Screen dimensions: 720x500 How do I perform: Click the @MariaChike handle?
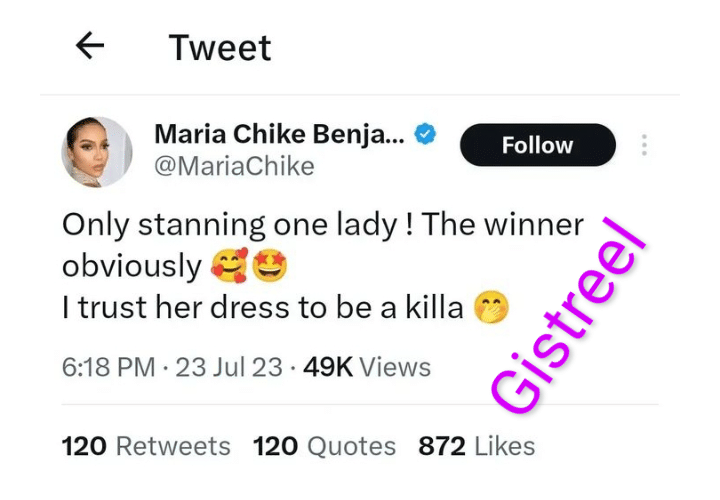[x=234, y=166]
